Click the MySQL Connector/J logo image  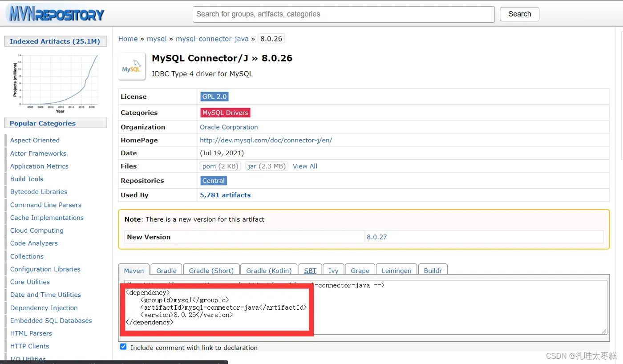[132, 66]
